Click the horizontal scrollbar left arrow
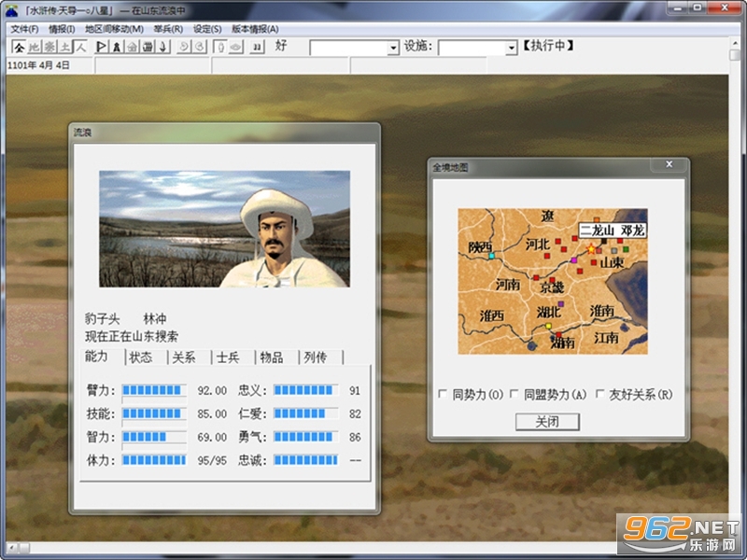This screenshot has height=560, width=747. pos(11,548)
